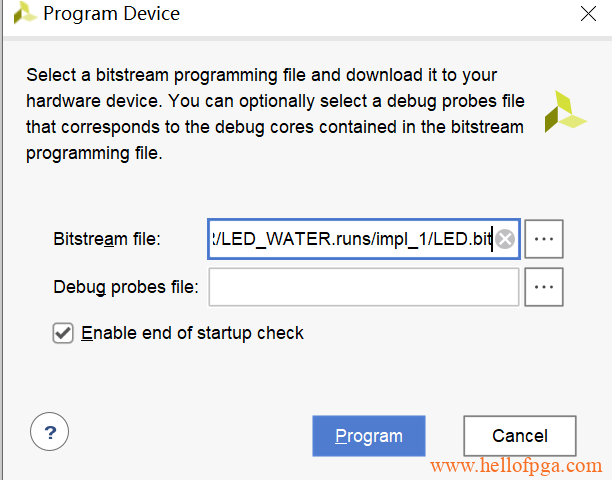The width and height of the screenshot is (612, 480).
Task: Close the Program Device dialog
Action: [x=588, y=14]
